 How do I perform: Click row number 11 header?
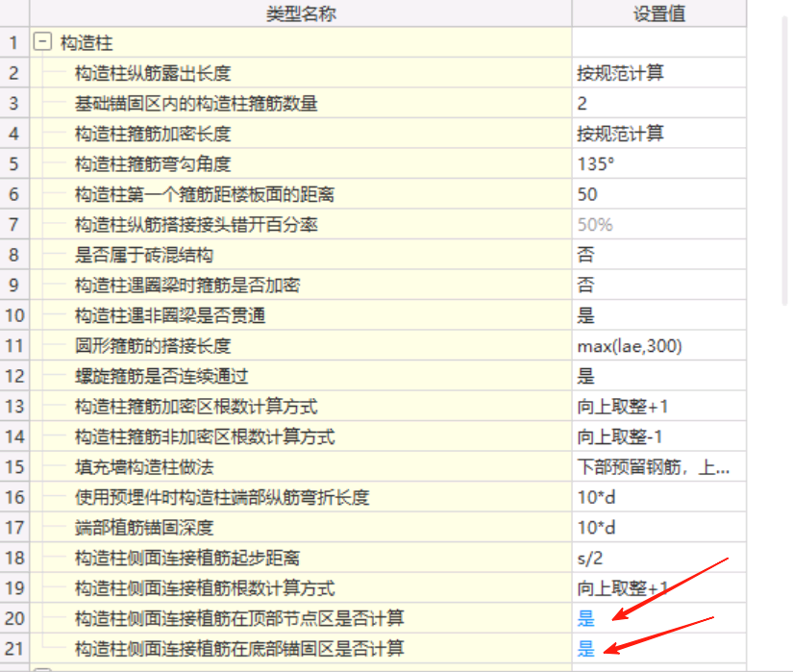(x=14, y=346)
